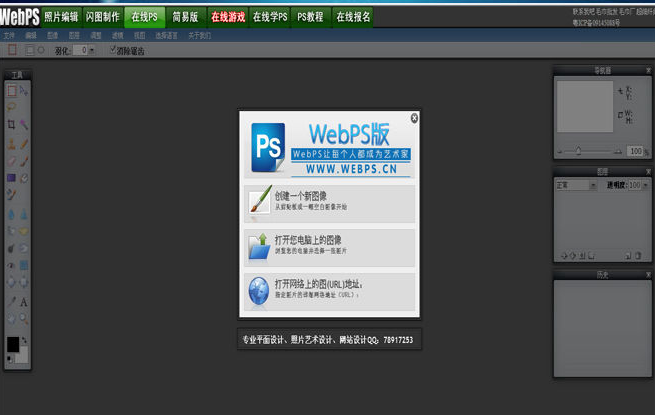
Task: Choose rectangular marquee shape in options bar
Action: point(29,50)
